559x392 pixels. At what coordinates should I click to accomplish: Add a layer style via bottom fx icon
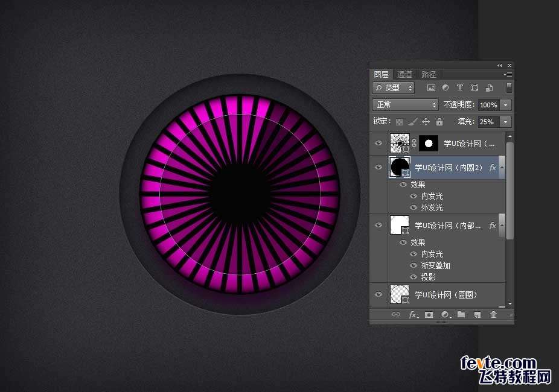point(413,315)
